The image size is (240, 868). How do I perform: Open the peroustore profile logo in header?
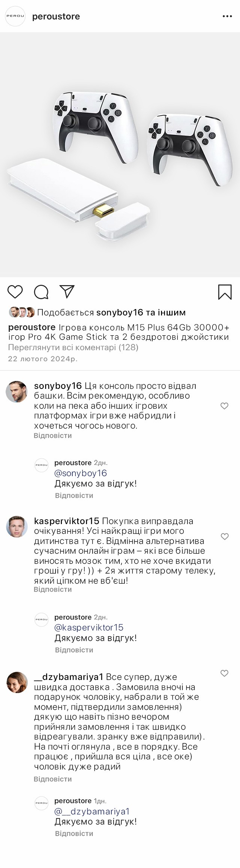[x=15, y=16]
